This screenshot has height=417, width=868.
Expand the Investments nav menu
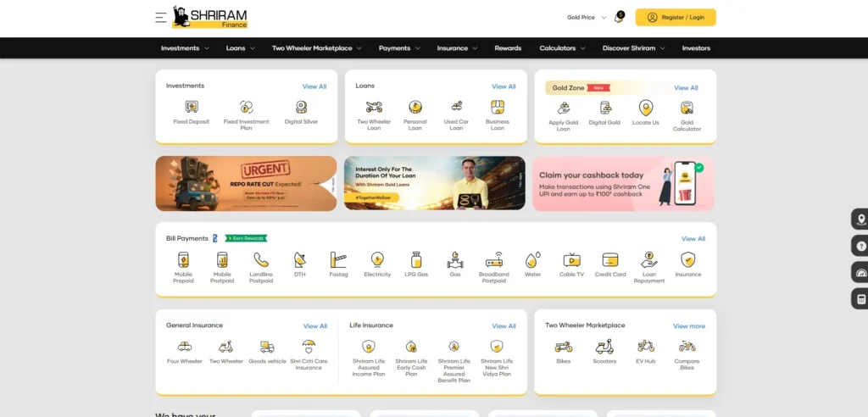[185, 48]
